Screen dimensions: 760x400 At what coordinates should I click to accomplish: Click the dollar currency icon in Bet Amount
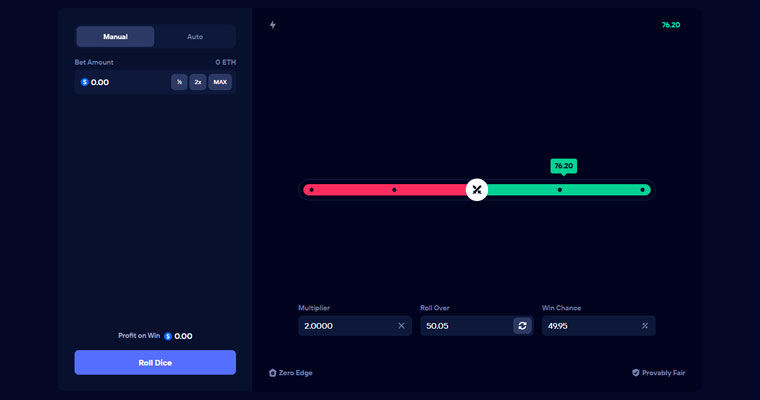click(x=84, y=82)
